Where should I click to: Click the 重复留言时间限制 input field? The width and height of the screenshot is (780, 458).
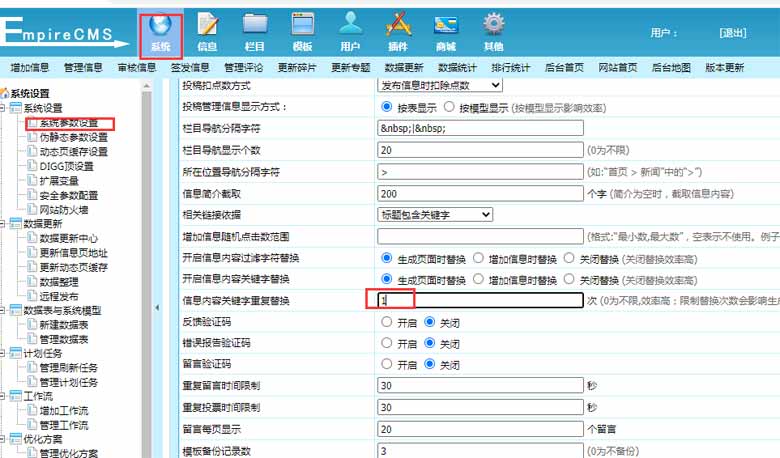[x=480, y=385]
